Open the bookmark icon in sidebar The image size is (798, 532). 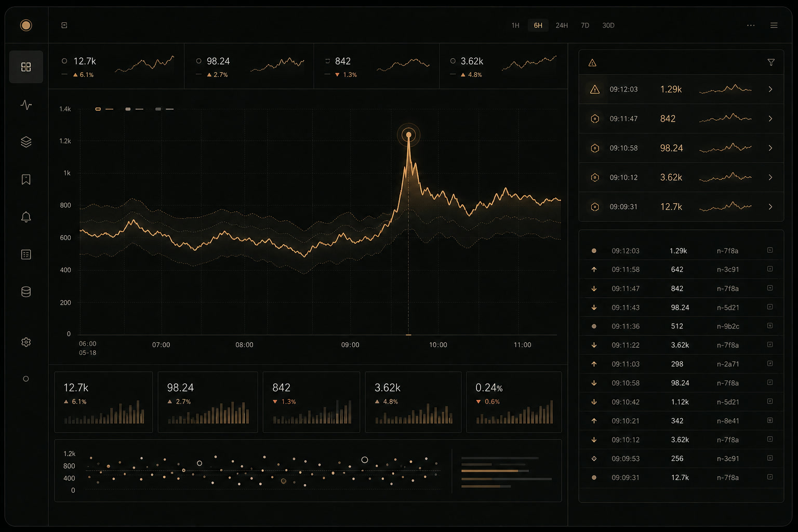tap(26, 179)
